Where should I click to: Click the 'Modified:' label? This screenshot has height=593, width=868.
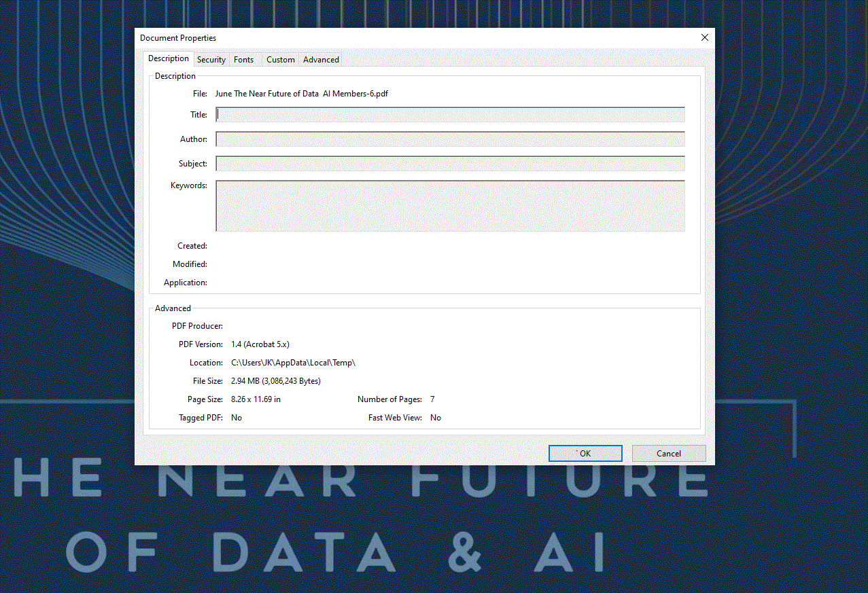click(x=190, y=264)
